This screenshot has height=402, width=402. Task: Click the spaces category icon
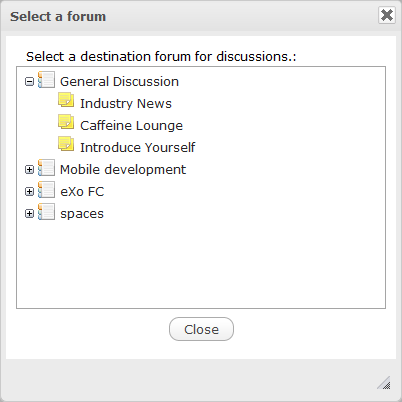(46, 212)
